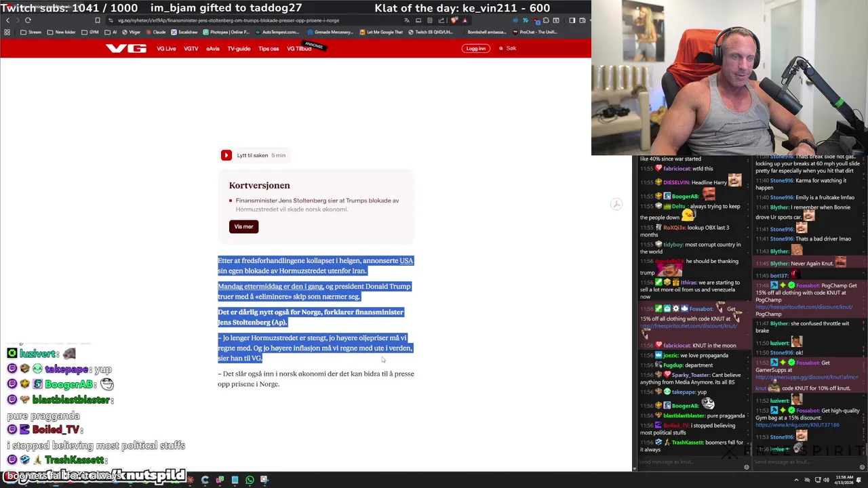Open VG Live in the site menu
This screenshot has width=868, height=488.
[x=166, y=49]
